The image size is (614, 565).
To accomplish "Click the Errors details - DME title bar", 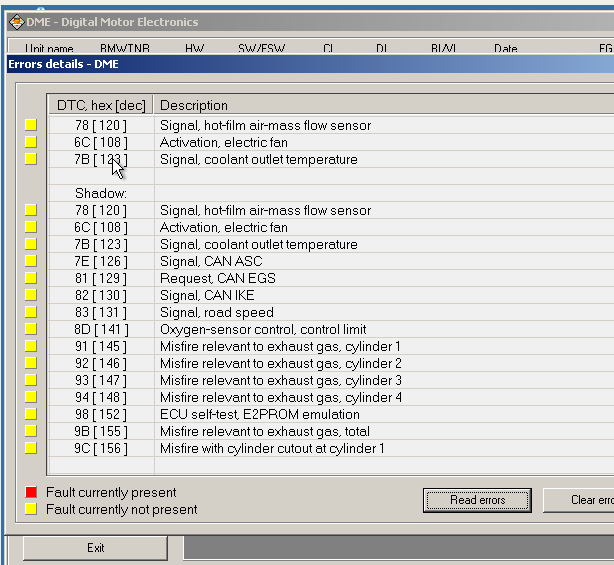I will (x=311, y=64).
